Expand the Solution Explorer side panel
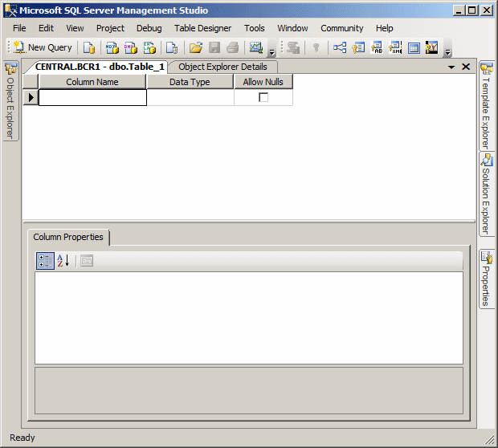Viewport: 498px width, 448px height. tap(486, 194)
